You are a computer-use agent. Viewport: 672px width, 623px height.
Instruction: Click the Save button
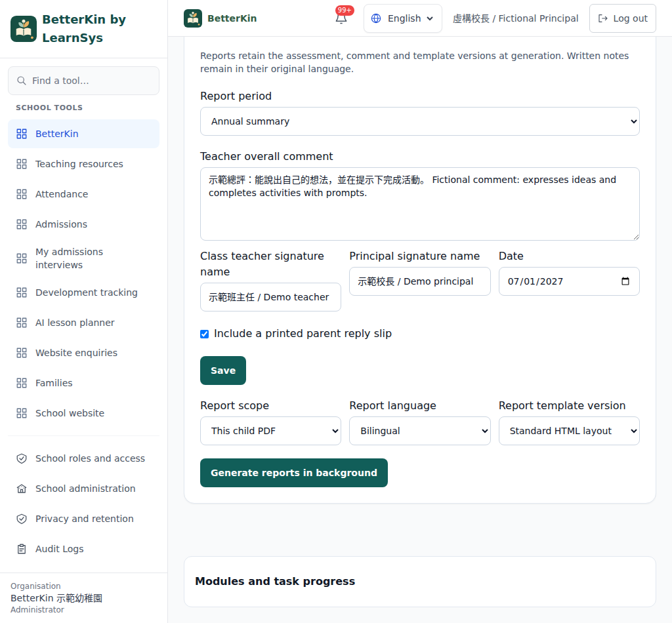click(223, 371)
